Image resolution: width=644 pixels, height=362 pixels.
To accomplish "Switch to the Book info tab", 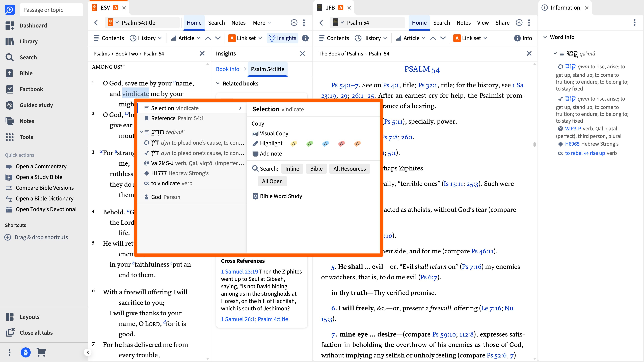I will (227, 69).
